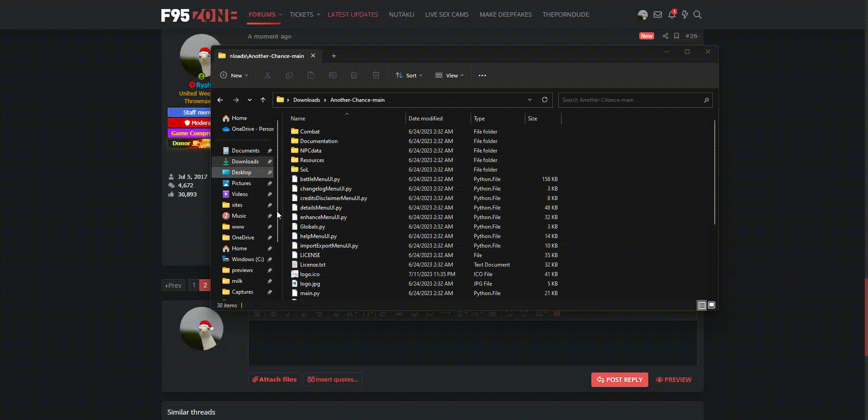Click the PREVIEW button
This screenshot has height=420, width=868.
[x=674, y=380]
